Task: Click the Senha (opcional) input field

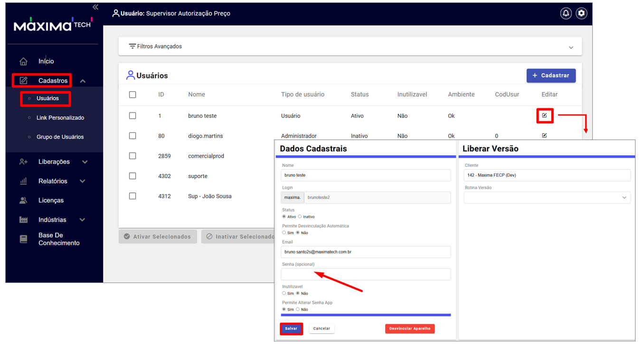Action: tap(366, 274)
